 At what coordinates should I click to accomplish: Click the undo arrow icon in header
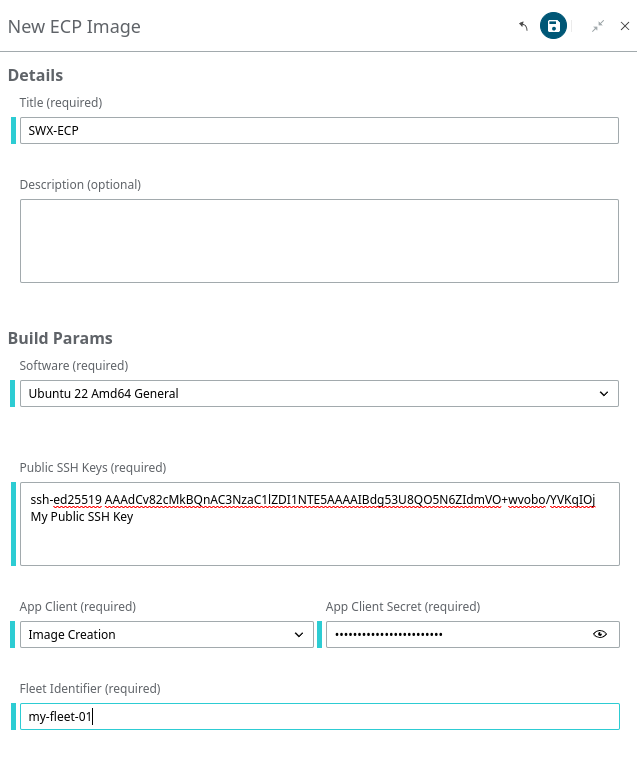pyautogui.click(x=524, y=26)
